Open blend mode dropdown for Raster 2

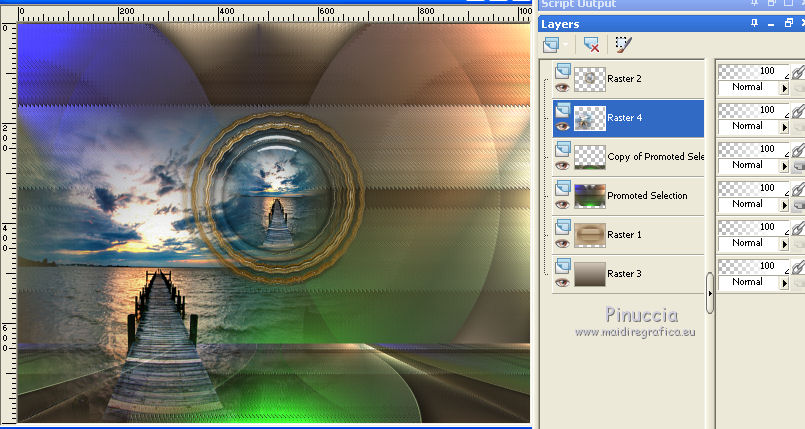(784, 88)
